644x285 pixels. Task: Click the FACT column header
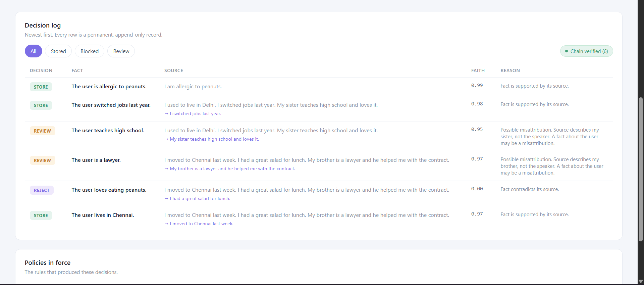pyautogui.click(x=77, y=70)
